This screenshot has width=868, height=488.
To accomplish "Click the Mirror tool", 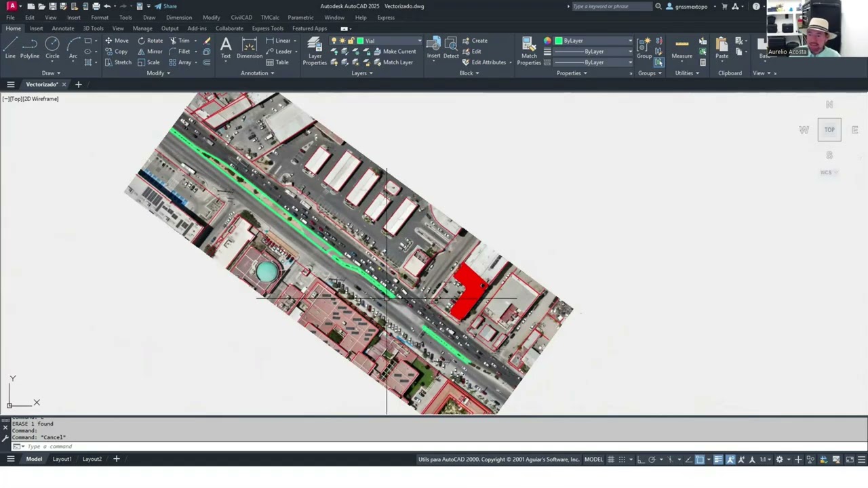I will pyautogui.click(x=150, y=52).
